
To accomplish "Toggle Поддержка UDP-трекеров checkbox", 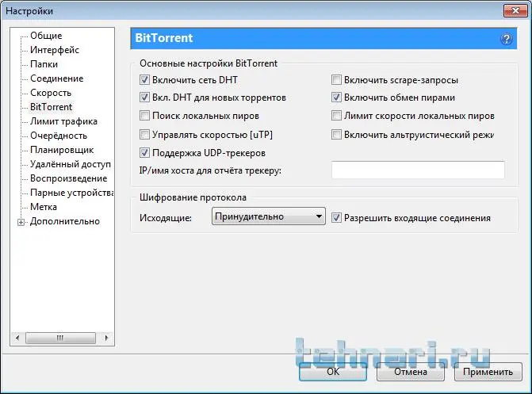I will [144, 153].
